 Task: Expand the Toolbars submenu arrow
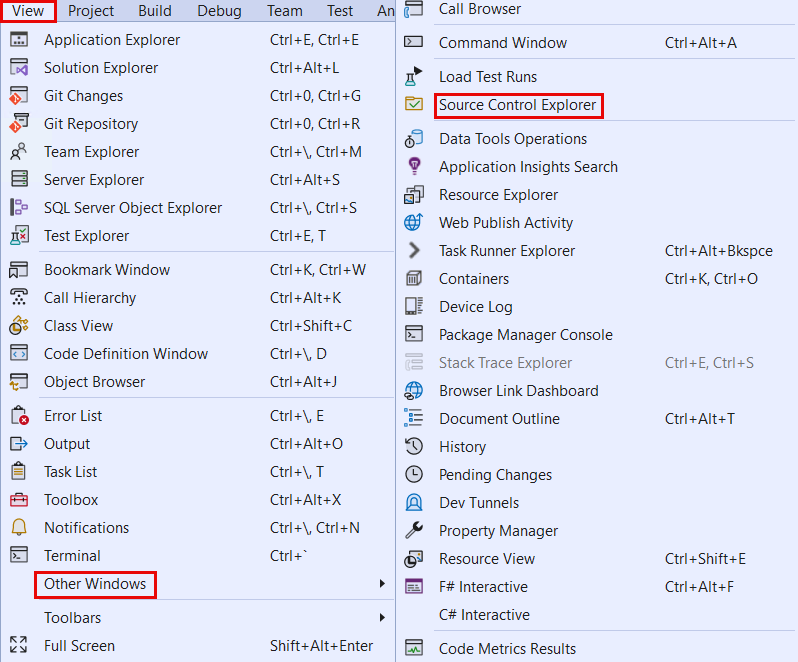pyautogui.click(x=381, y=618)
